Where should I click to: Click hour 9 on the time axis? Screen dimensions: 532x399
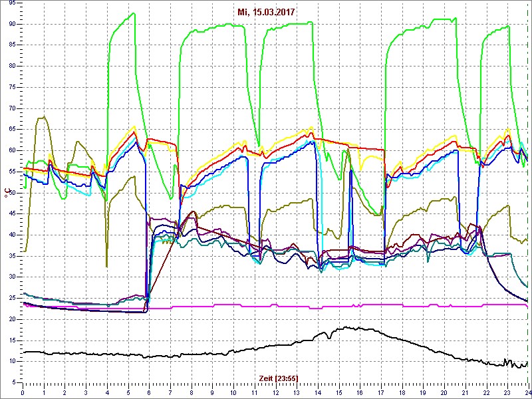[x=213, y=393]
